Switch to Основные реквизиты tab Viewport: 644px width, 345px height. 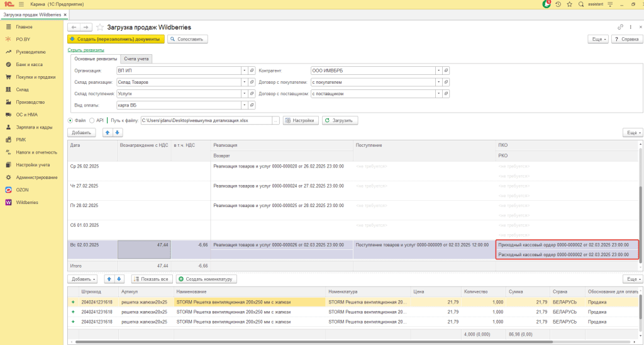96,59
